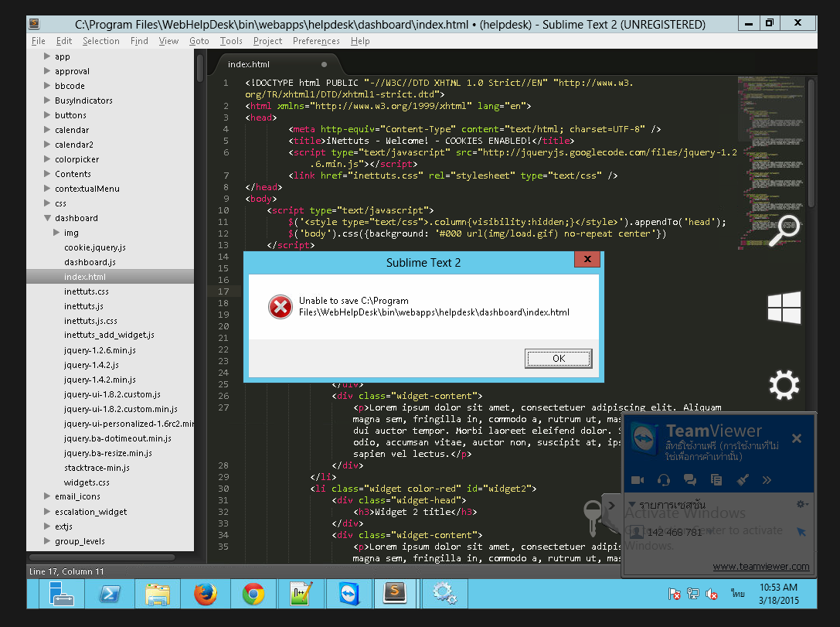The image size is (840, 627).
Task: Select the TeamViewer whiteboard brush icon
Action: pos(742,479)
